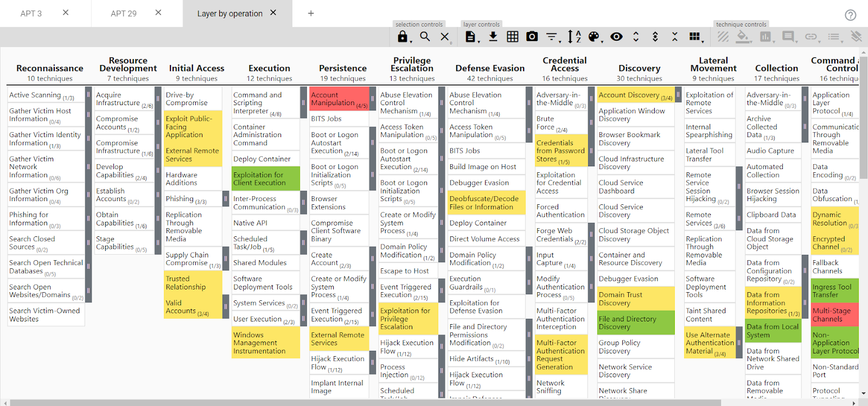
Task: Open the technique search tool
Action: [425, 36]
